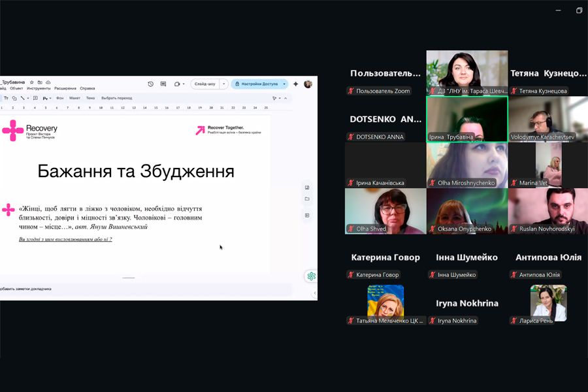
Task: Click the Слайд-шоу button
Action: click(x=204, y=84)
